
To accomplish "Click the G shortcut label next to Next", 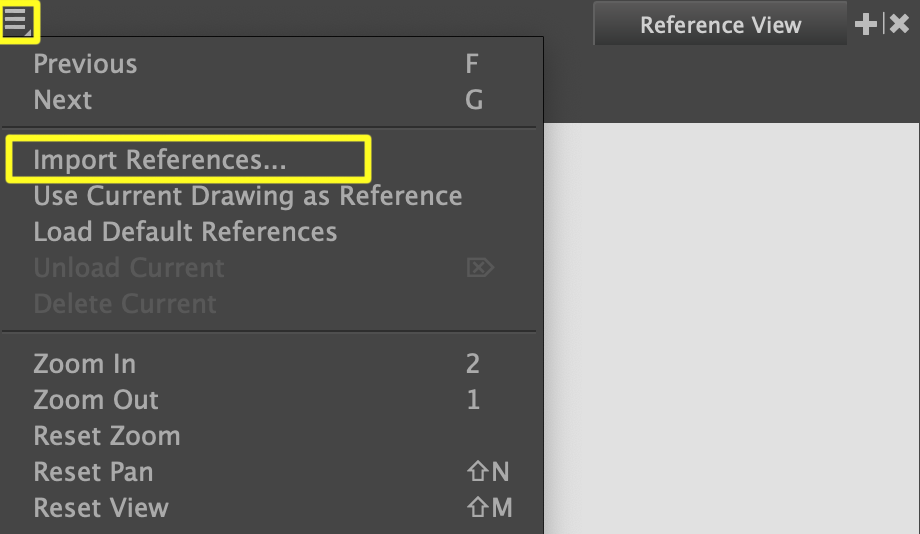I will coord(473,100).
